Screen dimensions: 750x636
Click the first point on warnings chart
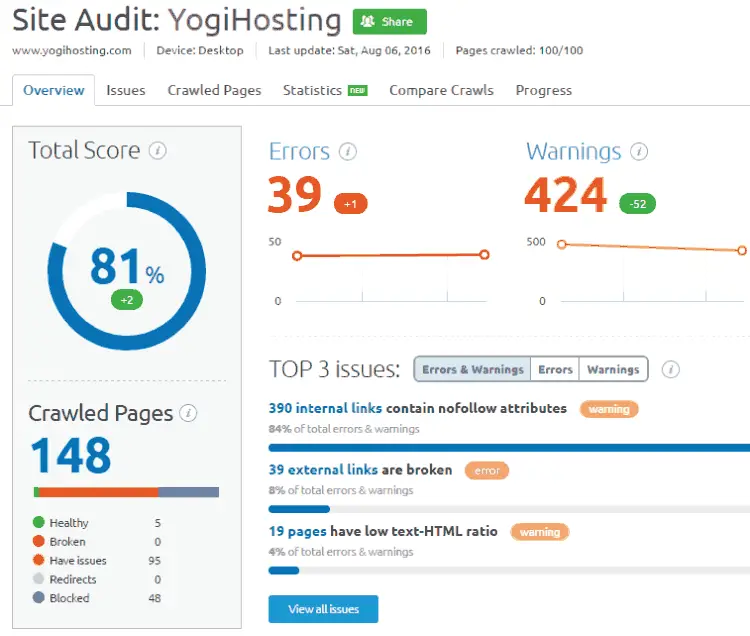coord(562,244)
